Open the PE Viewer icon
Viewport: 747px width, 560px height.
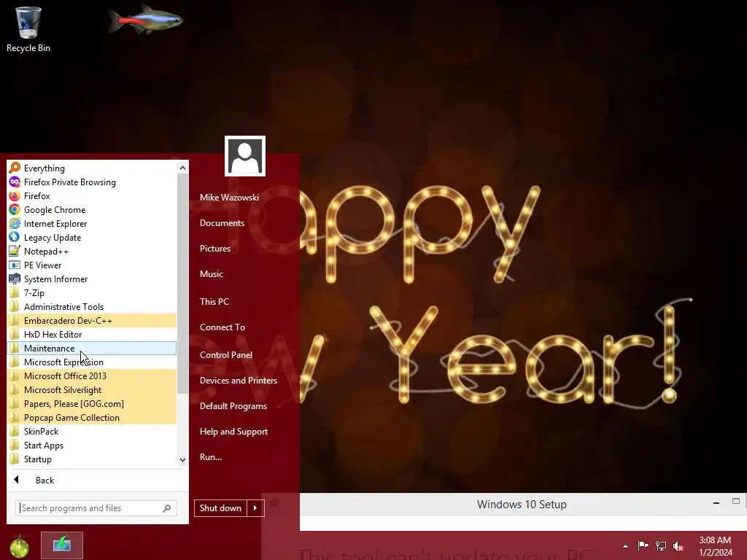(x=15, y=264)
